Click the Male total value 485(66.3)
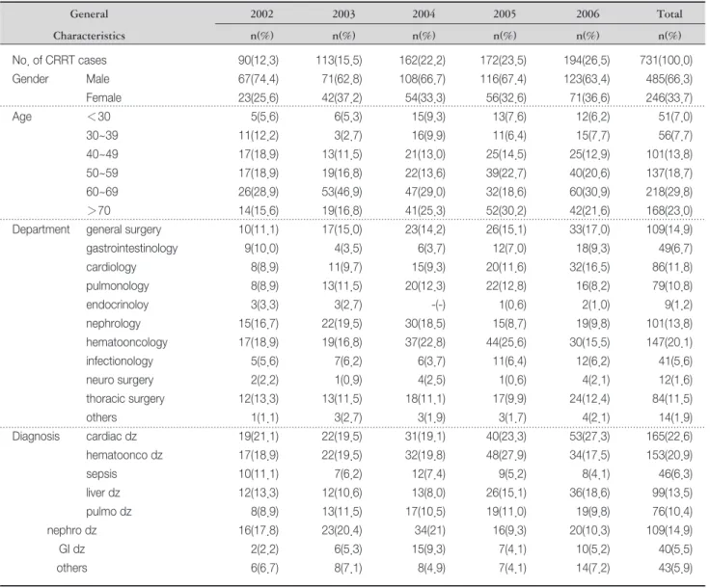Image resolution: width=710 pixels, height=588 pixels. pyautogui.click(x=669, y=79)
